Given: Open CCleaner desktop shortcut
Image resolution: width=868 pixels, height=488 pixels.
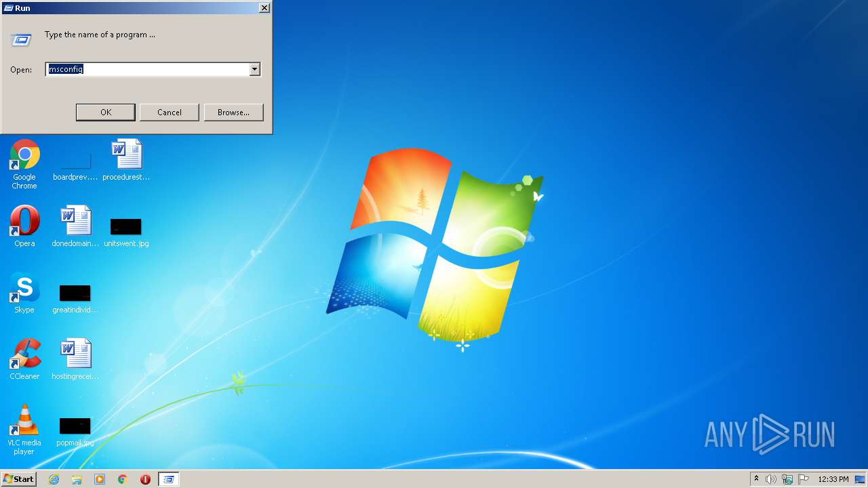Looking at the screenshot, I should [x=24, y=359].
